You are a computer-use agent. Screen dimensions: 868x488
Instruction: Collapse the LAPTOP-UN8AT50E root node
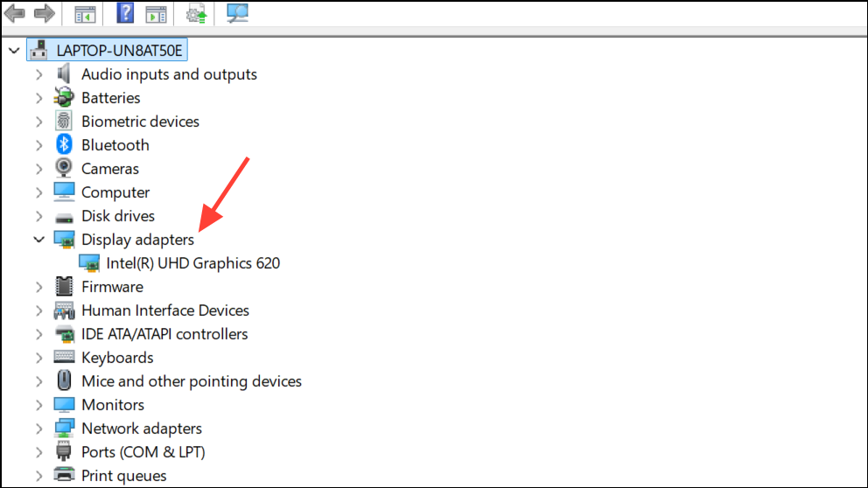(x=14, y=51)
